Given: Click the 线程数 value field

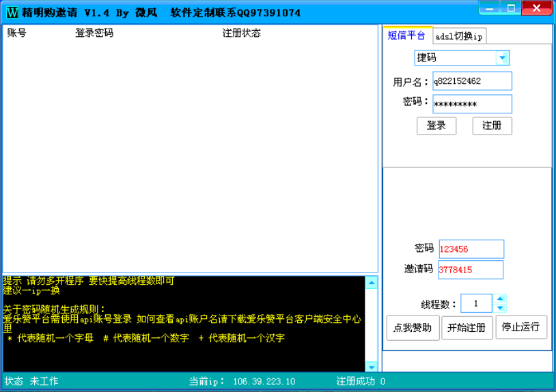Looking at the screenshot, I should [x=476, y=303].
